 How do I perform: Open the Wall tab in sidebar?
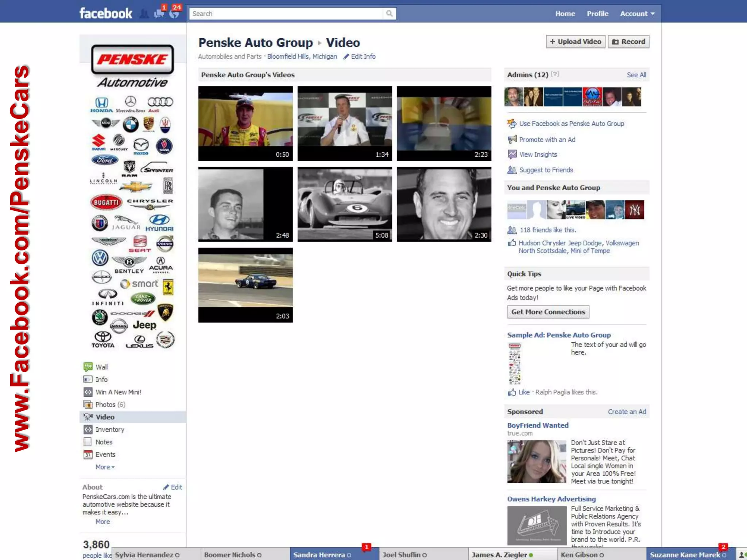pyautogui.click(x=101, y=367)
